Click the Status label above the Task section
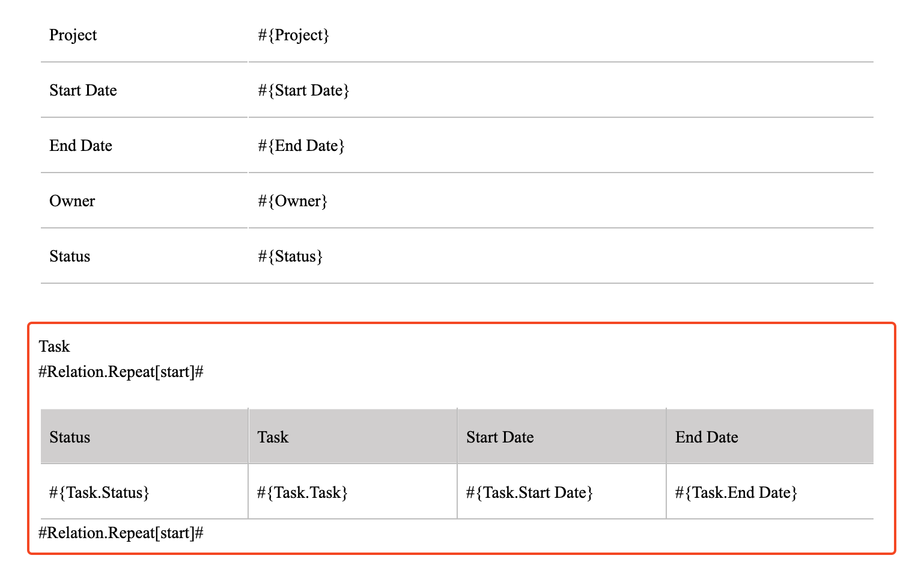Viewport: 924px width, 582px height. (70, 256)
